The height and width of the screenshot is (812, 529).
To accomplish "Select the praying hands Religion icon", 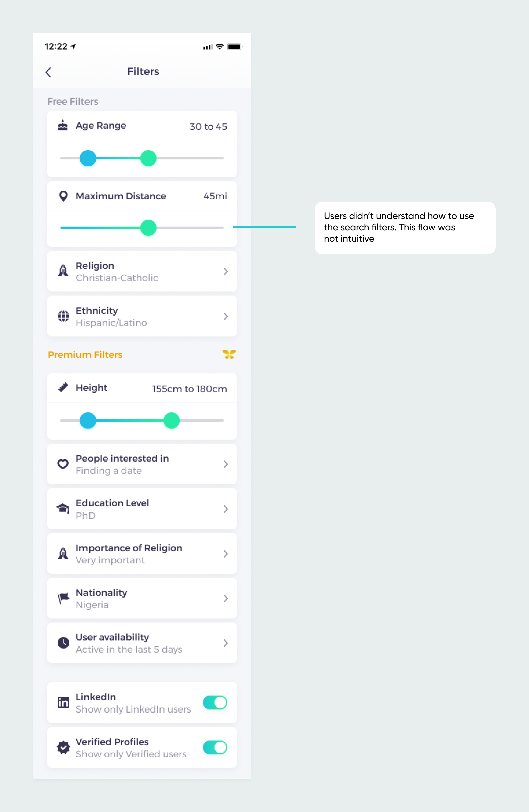I will click(63, 271).
